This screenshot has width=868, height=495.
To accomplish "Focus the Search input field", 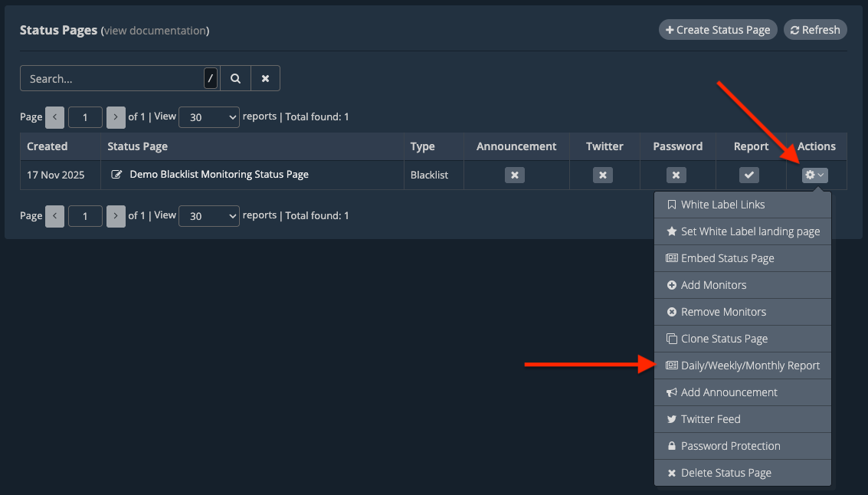I will point(112,78).
